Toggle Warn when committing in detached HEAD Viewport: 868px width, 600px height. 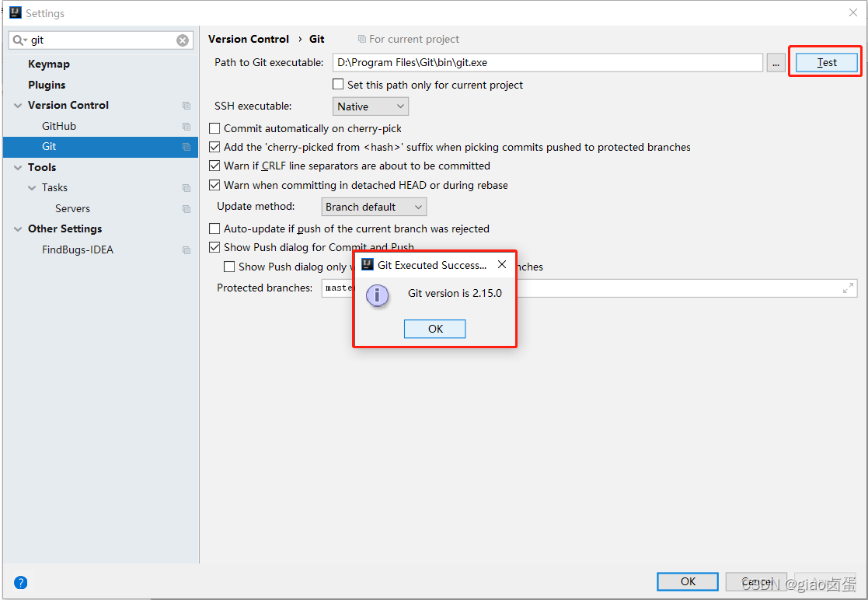point(214,185)
